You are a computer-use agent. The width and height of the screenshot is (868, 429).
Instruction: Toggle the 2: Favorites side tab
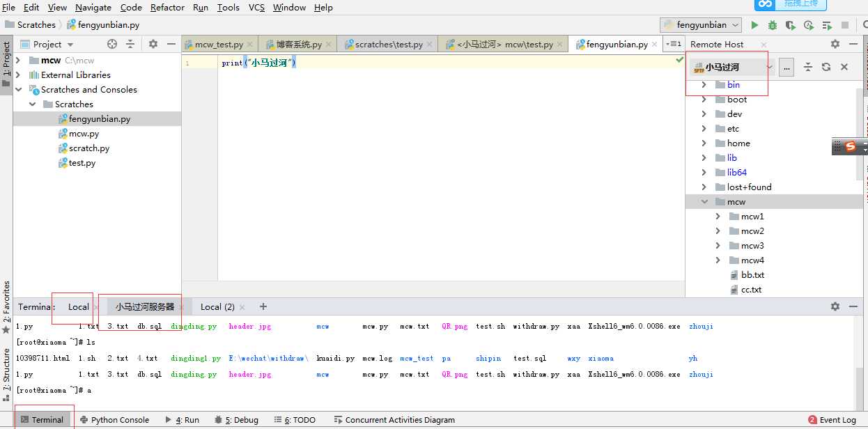[x=6, y=306]
